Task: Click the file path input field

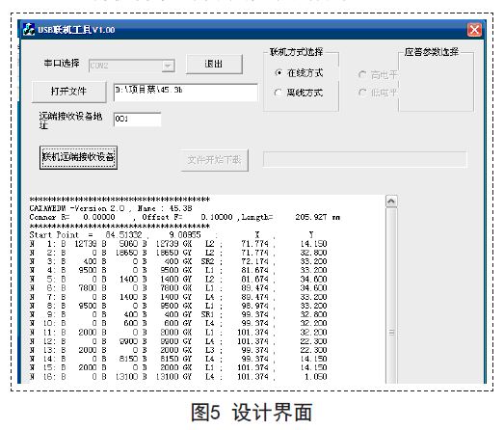Action: click(x=186, y=93)
